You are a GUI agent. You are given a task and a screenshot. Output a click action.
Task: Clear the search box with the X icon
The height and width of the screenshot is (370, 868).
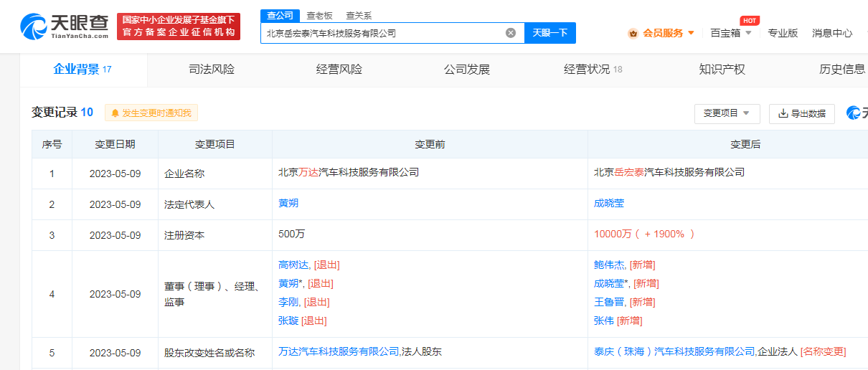[511, 33]
